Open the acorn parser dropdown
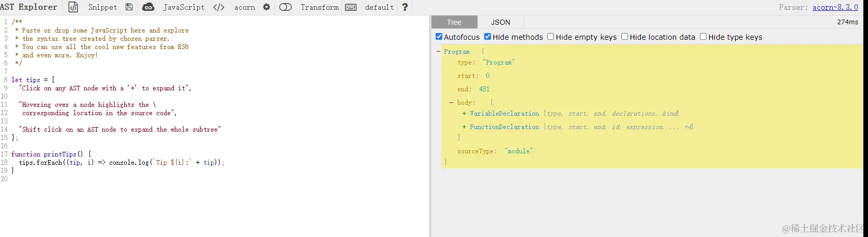868x237 pixels. 245,7
